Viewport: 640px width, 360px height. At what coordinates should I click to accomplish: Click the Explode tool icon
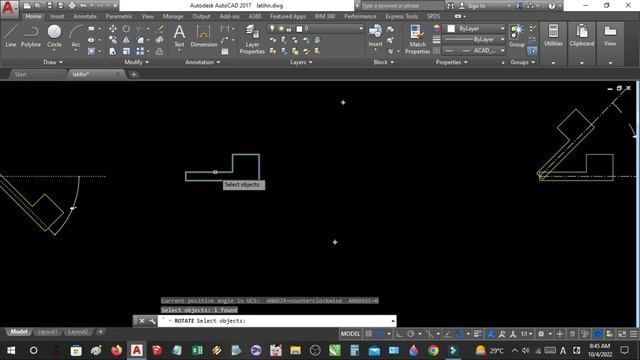[160, 40]
